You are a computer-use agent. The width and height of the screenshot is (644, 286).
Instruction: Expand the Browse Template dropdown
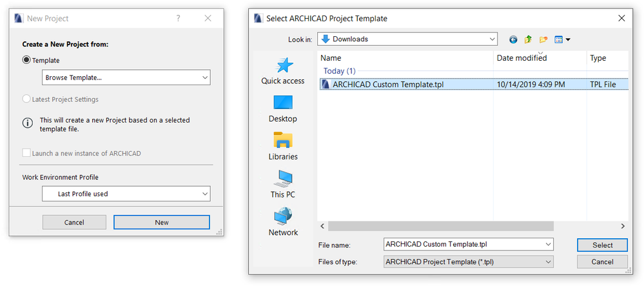point(126,77)
